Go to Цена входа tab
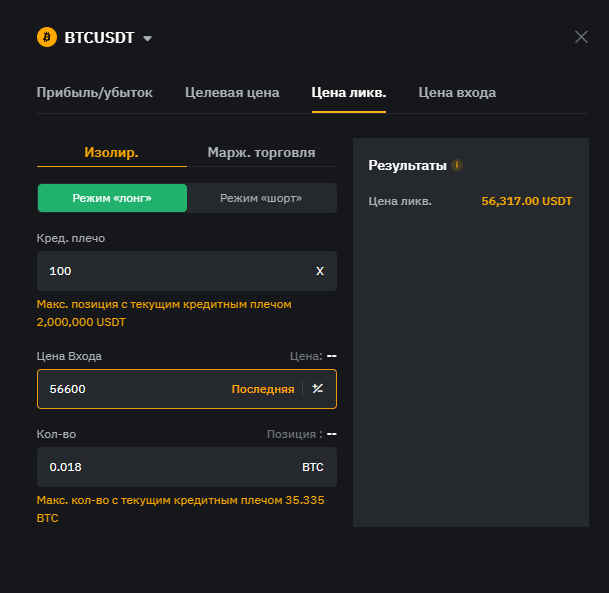The width and height of the screenshot is (609, 593). (457, 93)
